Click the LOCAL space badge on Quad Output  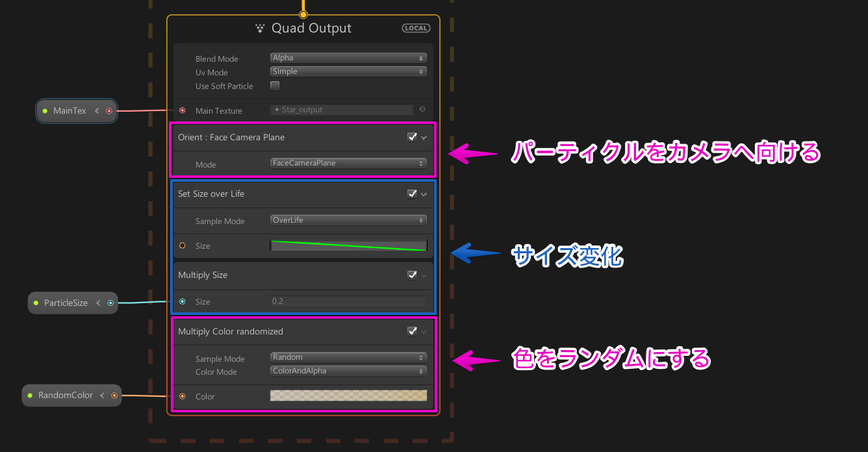pyautogui.click(x=416, y=28)
